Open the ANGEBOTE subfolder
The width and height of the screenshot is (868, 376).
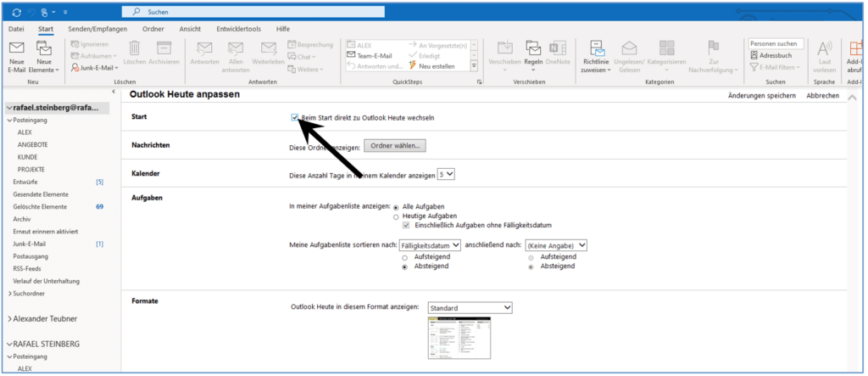point(33,145)
